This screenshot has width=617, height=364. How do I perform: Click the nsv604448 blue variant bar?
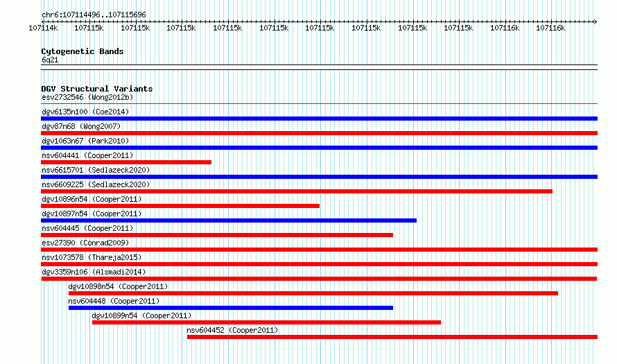[231, 308]
